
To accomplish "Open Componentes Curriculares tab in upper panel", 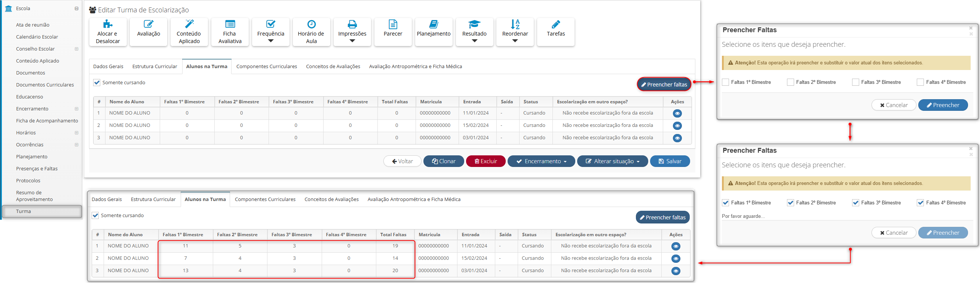I will [x=266, y=67].
